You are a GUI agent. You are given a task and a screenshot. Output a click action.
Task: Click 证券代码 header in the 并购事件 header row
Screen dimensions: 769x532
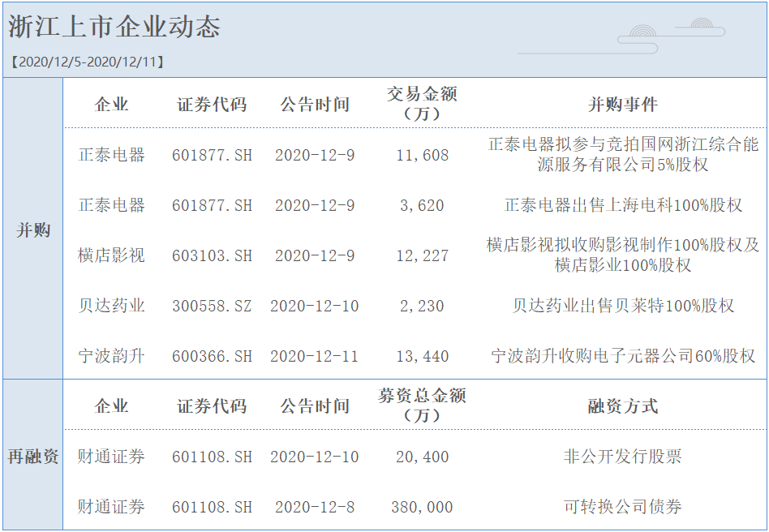(x=212, y=104)
